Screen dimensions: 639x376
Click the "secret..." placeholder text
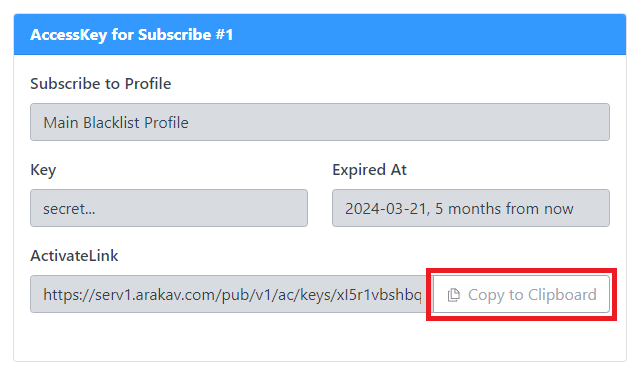pos(69,209)
